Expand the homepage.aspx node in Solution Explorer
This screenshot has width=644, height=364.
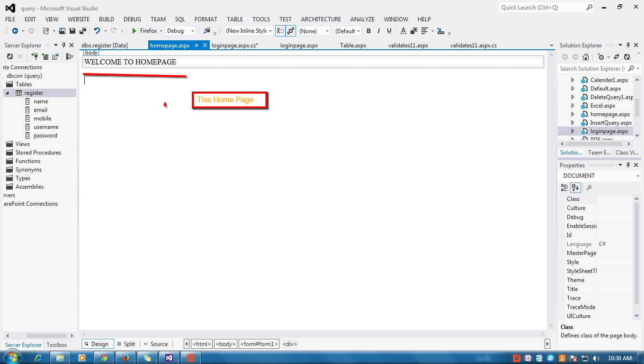pyautogui.click(x=572, y=114)
